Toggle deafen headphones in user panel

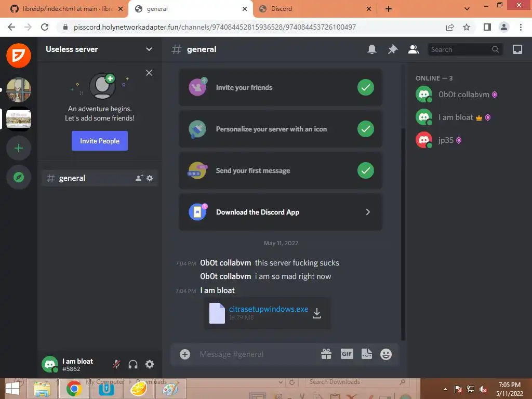click(x=133, y=364)
